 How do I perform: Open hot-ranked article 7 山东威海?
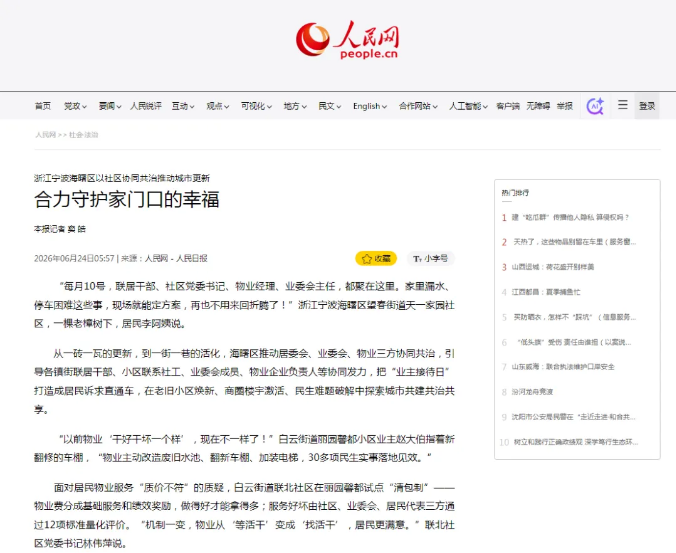tap(563, 367)
